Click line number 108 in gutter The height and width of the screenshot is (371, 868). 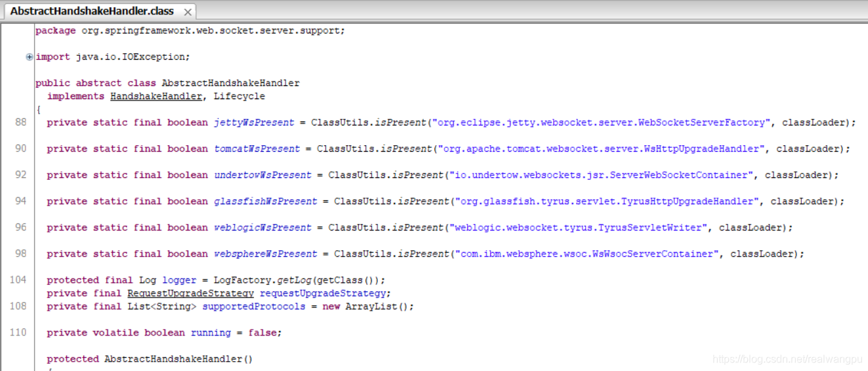(x=18, y=306)
